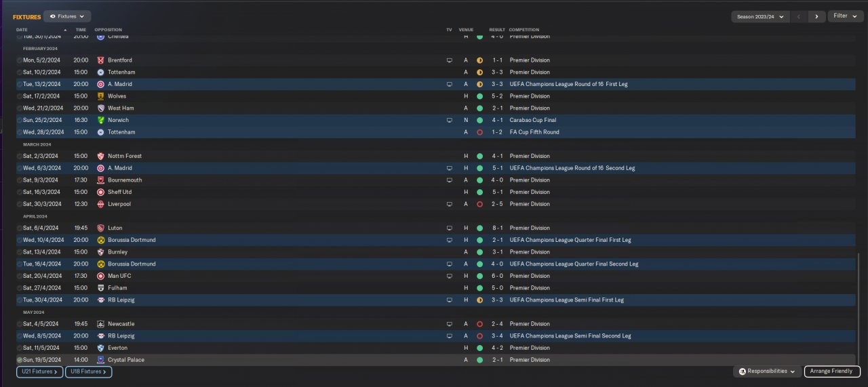Click FA Cup Fifth Round loss indicator
Image resolution: width=868 pixels, height=387 pixels.
coord(479,132)
